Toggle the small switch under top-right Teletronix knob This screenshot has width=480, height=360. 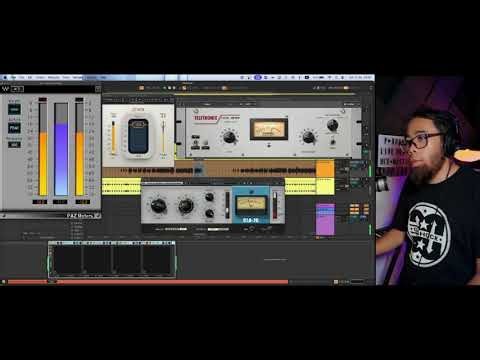(332, 142)
